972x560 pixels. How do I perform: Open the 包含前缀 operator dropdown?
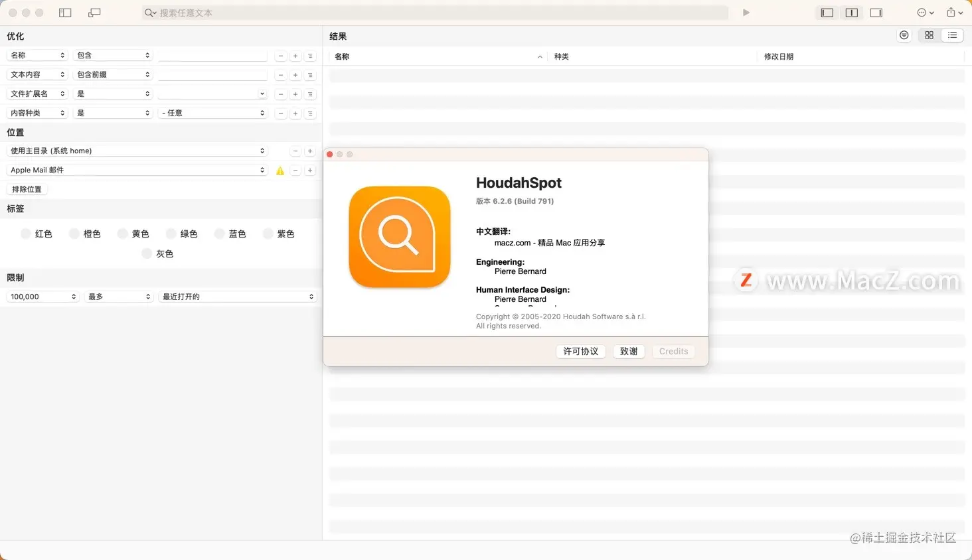click(x=113, y=74)
